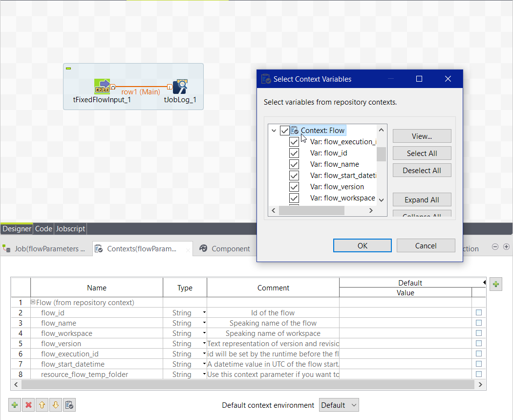Switch to the Code tab
Image resolution: width=513 pixels, height=420 pixels.
click(x=43, y=228)
